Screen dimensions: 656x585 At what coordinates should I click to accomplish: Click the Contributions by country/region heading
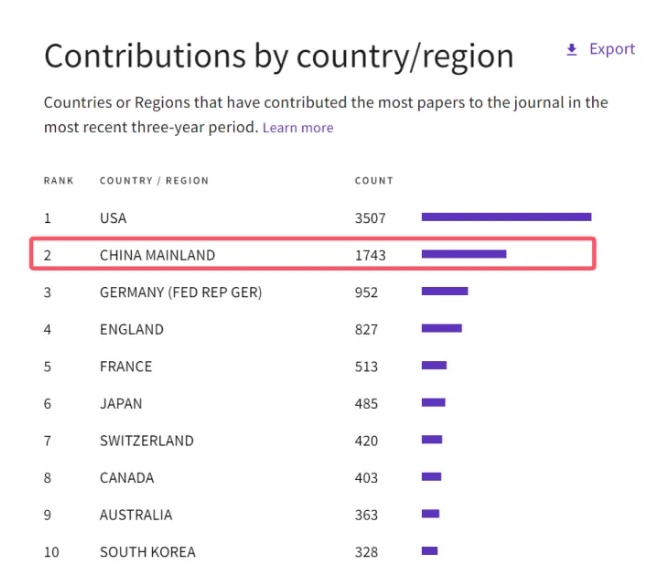point(279,56)
